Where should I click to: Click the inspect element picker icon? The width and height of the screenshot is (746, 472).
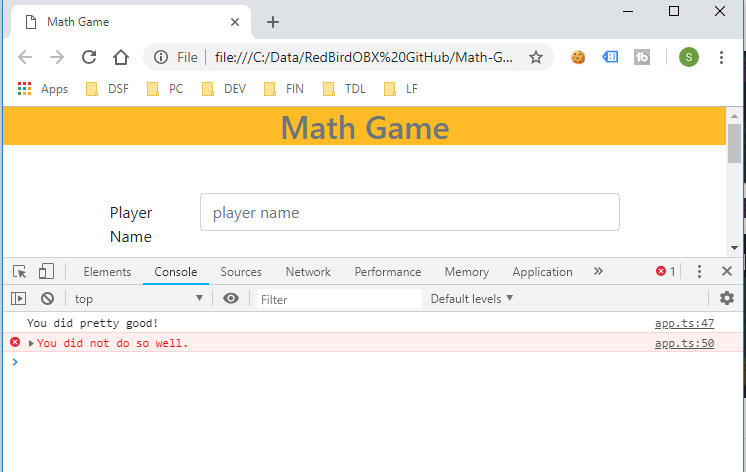19,271
